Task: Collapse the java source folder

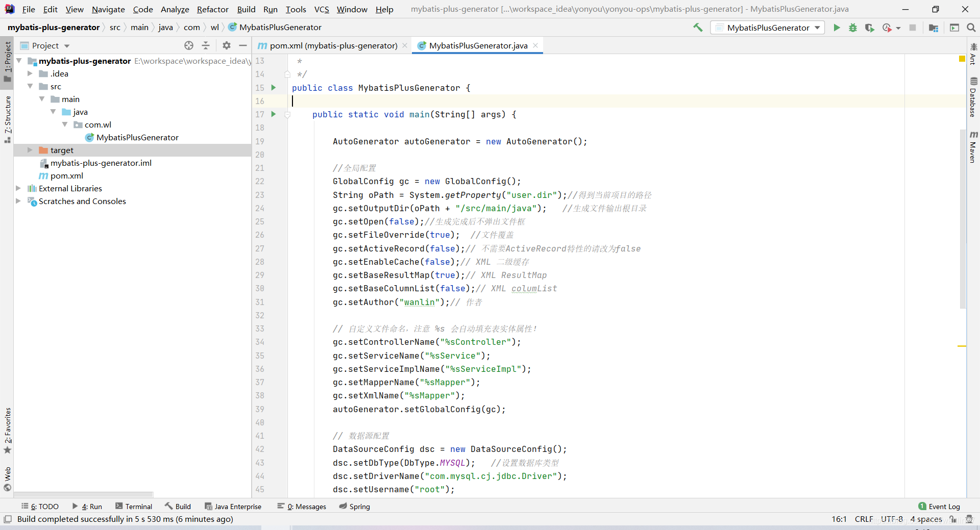Action: coord(53,112)
